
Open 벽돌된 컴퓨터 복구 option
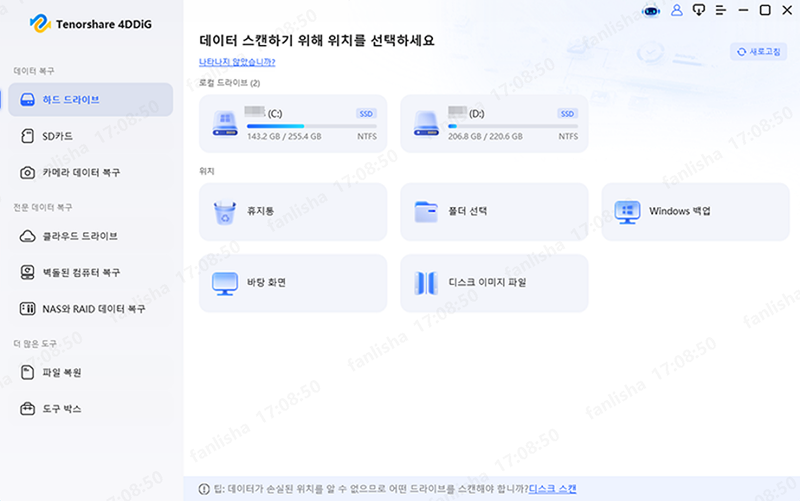(x=90, y=272)
